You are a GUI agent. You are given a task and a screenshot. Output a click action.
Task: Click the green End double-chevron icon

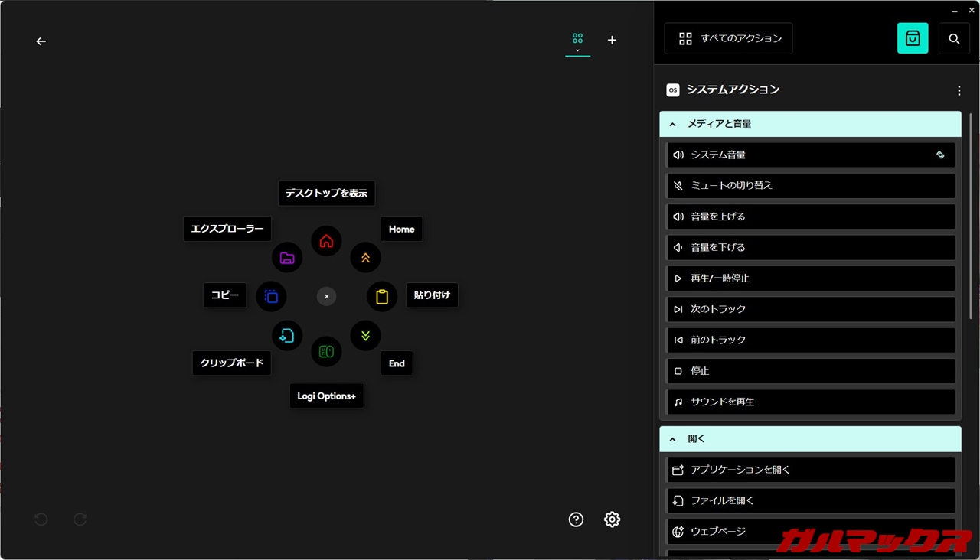[x=365, y=335]
